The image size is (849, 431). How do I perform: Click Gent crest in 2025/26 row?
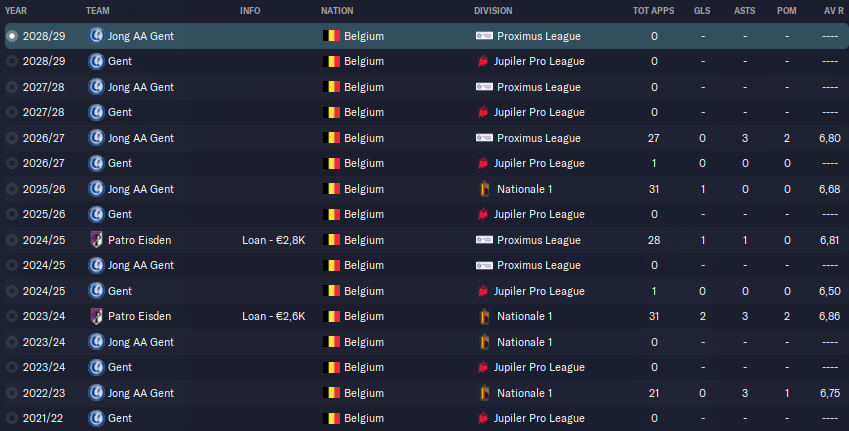coord(96,214)
